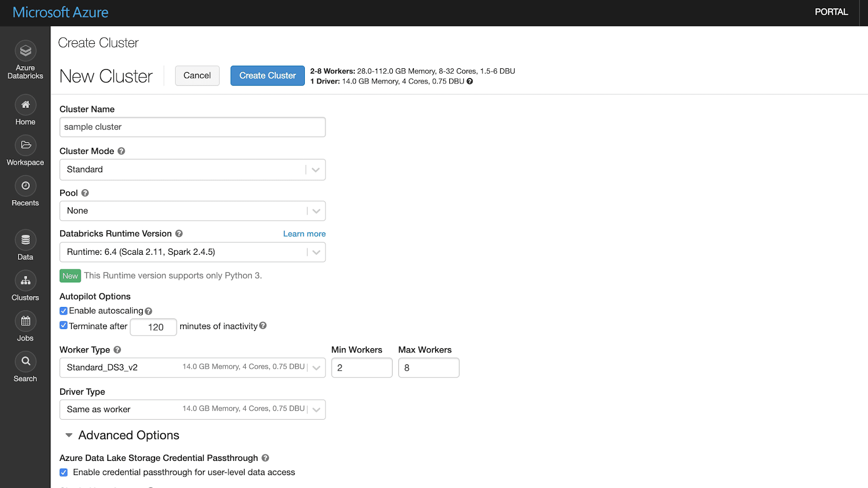Image resolution: width=868 pixels, height=488 pixels.
Task: Go to Home in the sidebar
Action: pyautogui.click(x=25, y=105)
